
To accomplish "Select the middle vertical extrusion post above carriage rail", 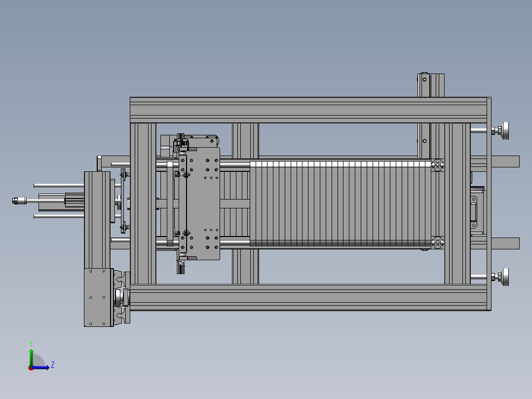I will click(245, 140).
